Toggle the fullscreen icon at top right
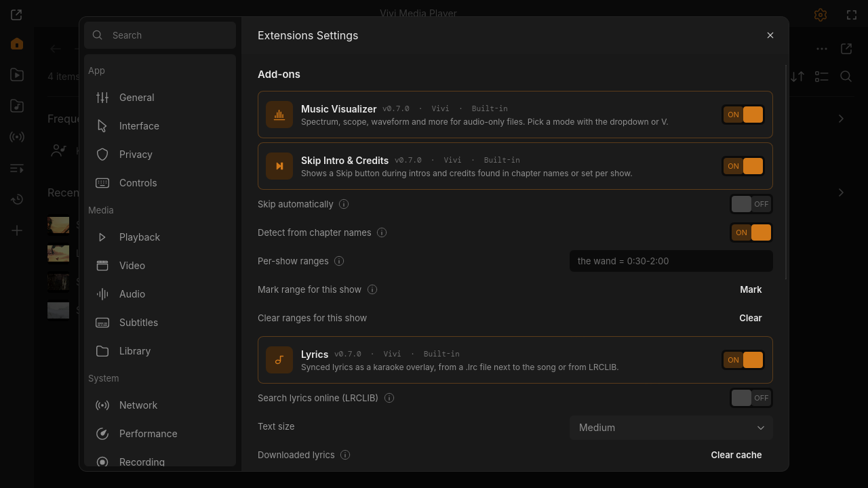This screenshot has width=868, height=488. pyautogui.click(x=852, y=14)
